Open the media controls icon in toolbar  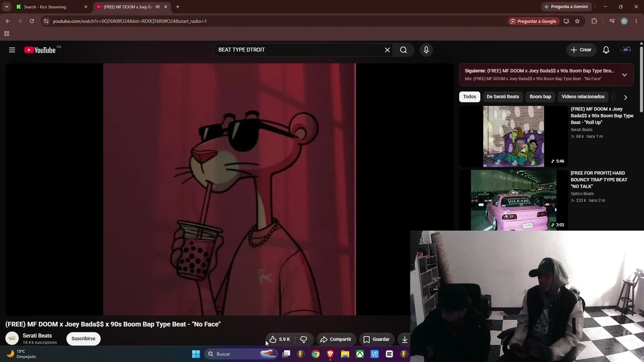coord(612,21)
